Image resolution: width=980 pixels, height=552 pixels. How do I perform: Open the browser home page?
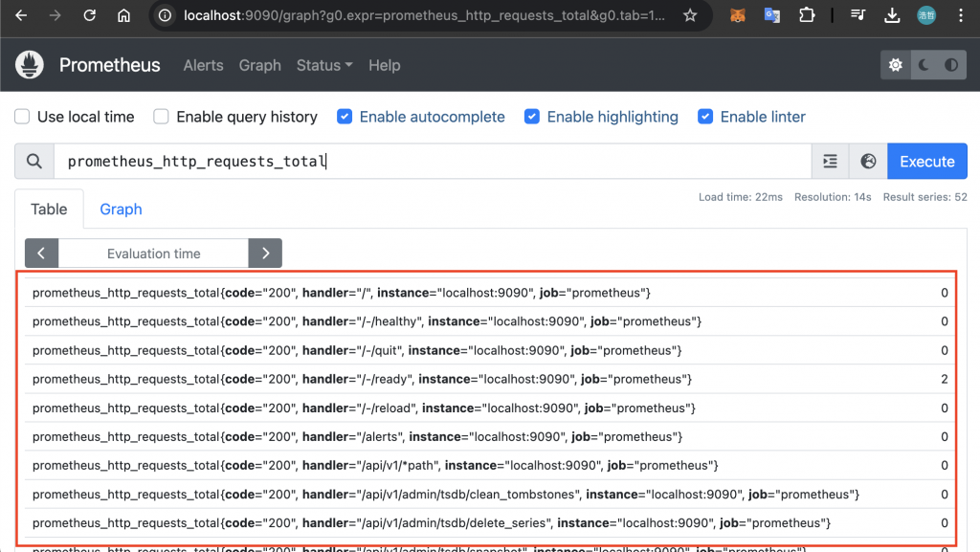click(123, 15)
